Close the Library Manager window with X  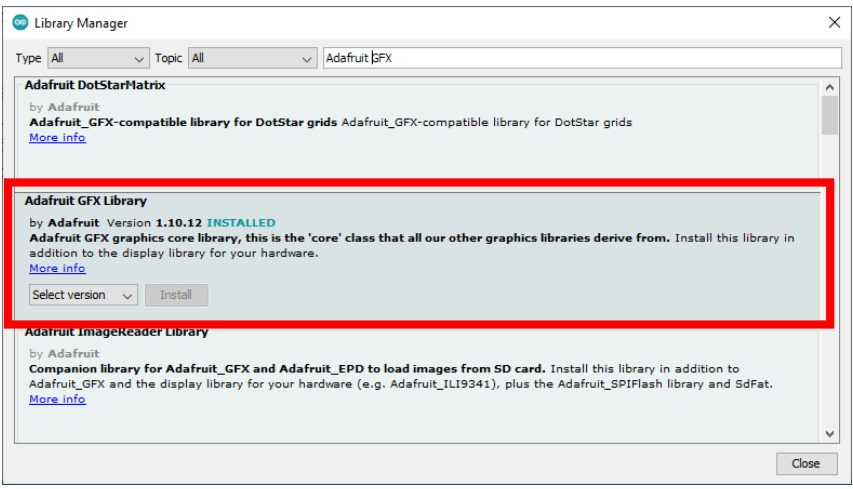pos(834,22)
